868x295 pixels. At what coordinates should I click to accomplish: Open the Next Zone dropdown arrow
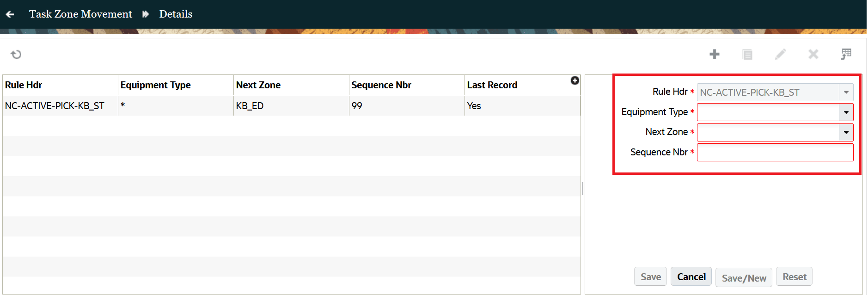coord(846,133)
